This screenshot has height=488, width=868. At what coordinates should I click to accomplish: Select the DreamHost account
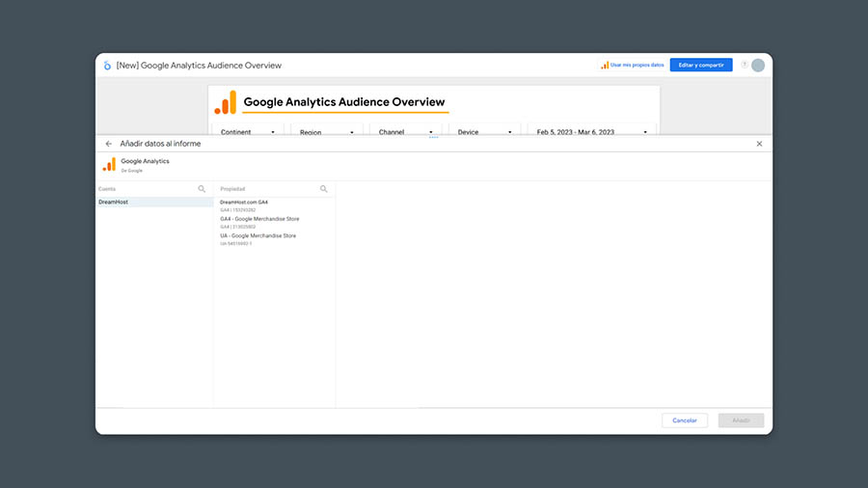[x=154, y=202]
